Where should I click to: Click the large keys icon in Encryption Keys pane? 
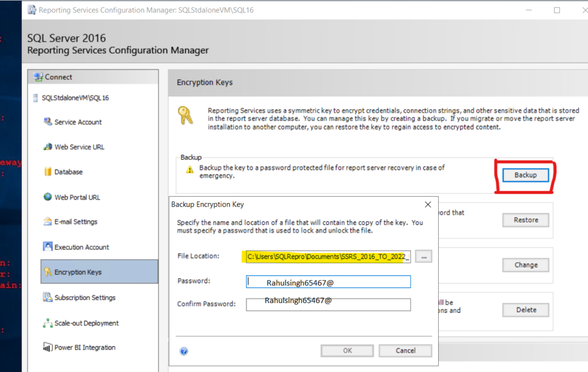click(x=185, y=115)
